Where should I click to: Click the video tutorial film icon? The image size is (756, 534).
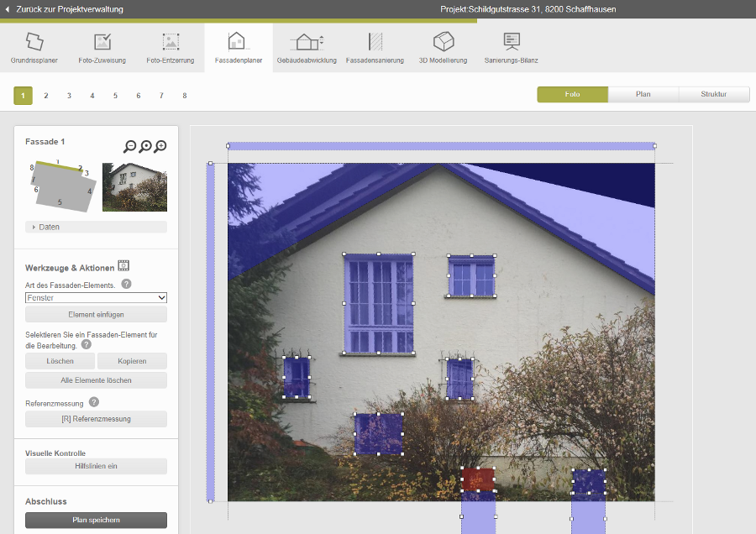tap(123, 266)
